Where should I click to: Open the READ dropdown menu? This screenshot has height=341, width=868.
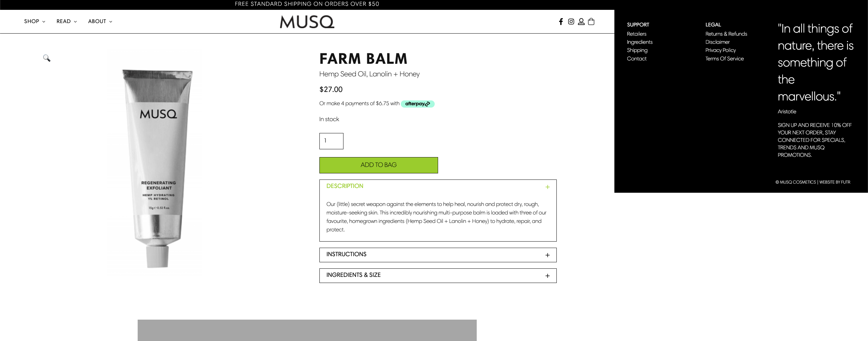tap(66, 21)
